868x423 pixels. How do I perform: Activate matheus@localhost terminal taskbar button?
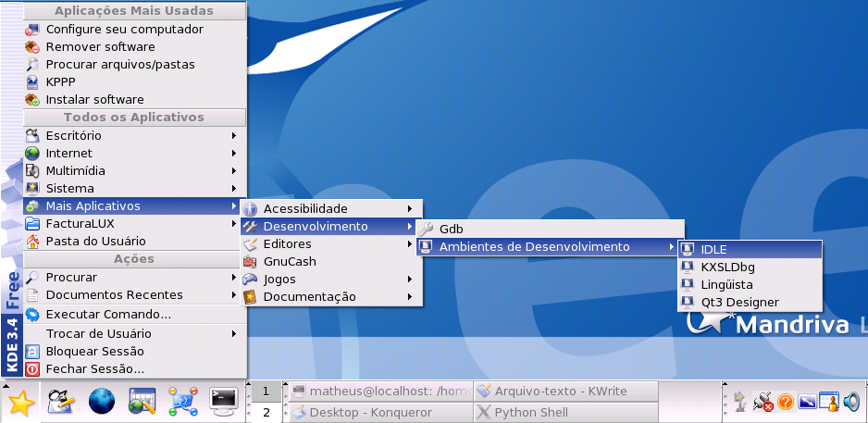click(381, 392)
